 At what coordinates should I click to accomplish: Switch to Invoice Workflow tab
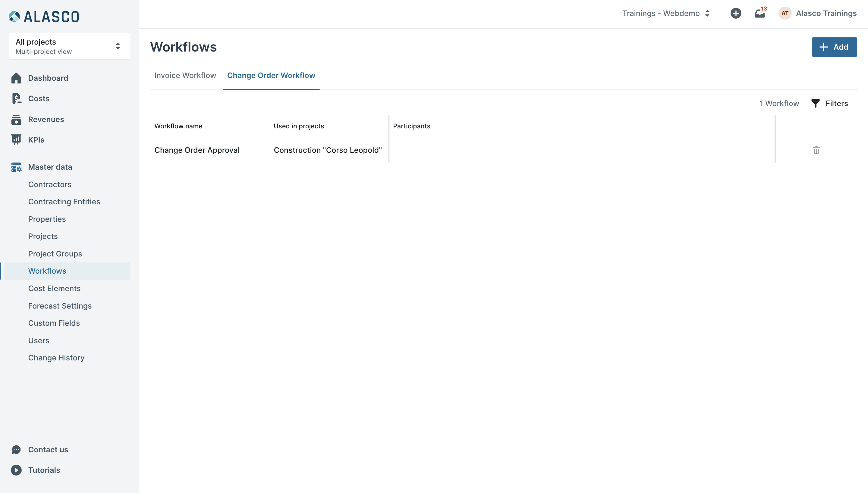185,75
